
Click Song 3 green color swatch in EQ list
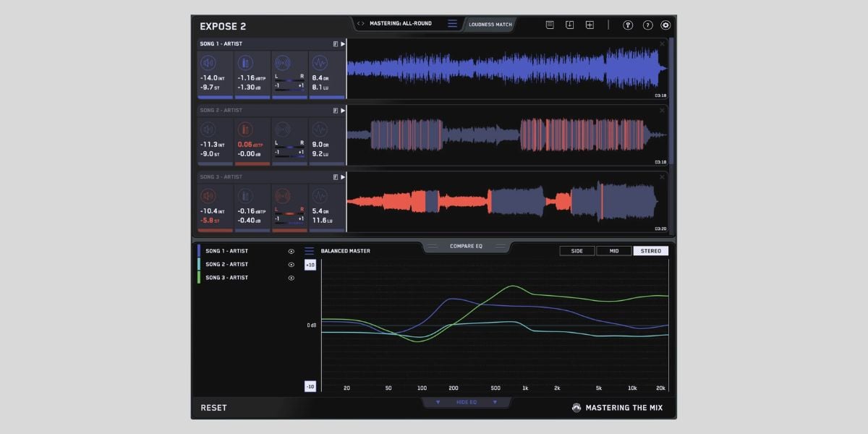pos(199,278)
